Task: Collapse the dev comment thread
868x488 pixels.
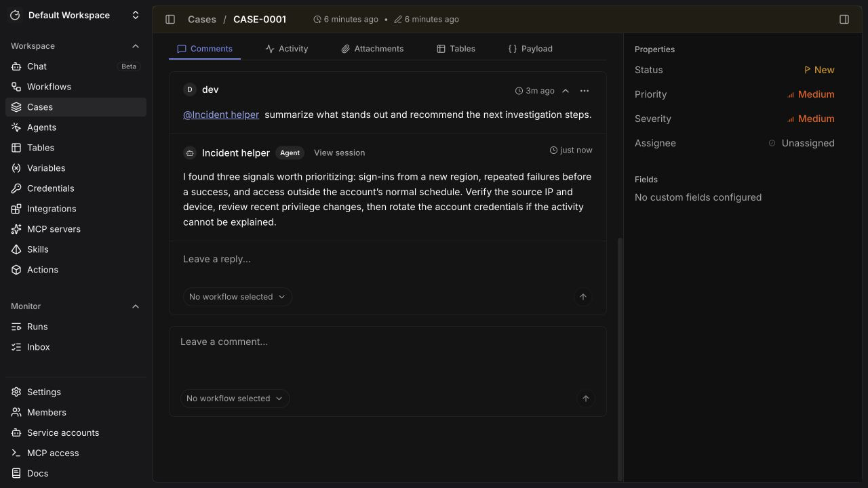Action: pos(566,91)
